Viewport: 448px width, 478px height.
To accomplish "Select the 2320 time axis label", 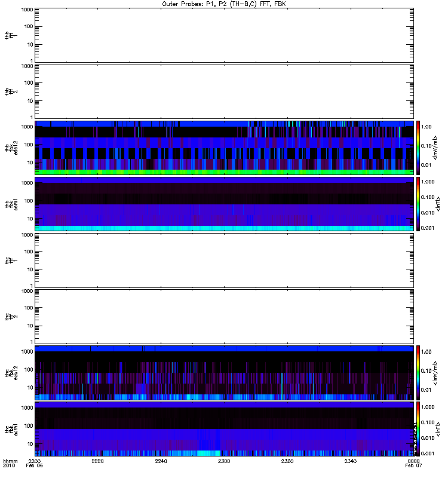I will (287, 461).
